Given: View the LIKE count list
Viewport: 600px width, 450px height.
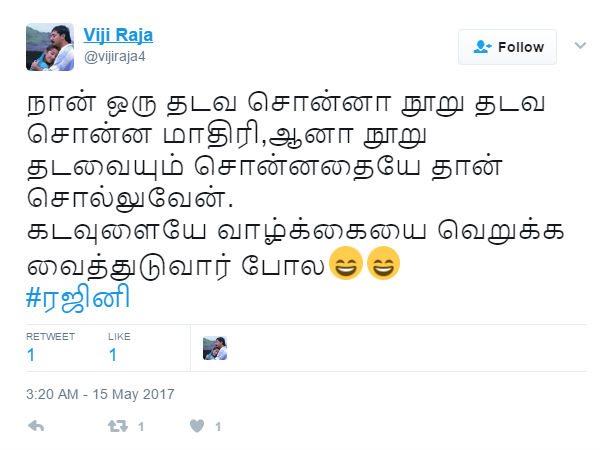Looking at the screenshot, I should [x=119, y=347].
